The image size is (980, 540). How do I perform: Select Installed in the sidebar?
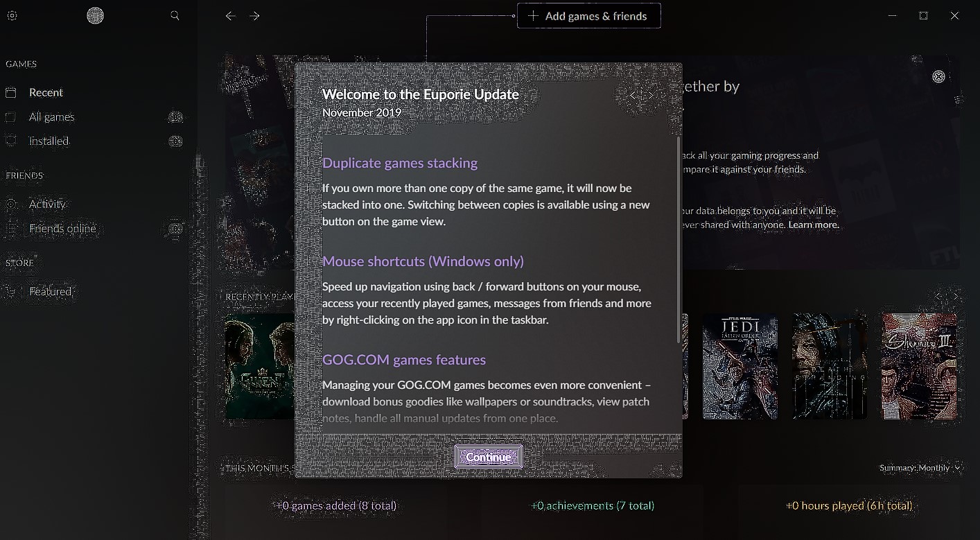[x=49, y=141]
